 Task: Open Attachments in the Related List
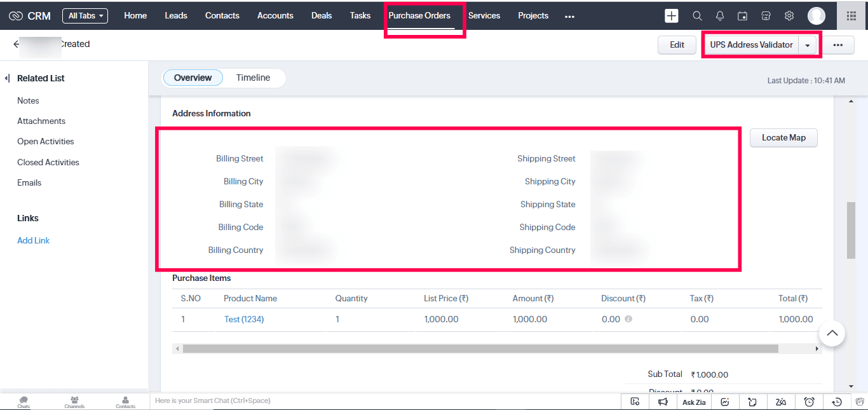point(41,121)
